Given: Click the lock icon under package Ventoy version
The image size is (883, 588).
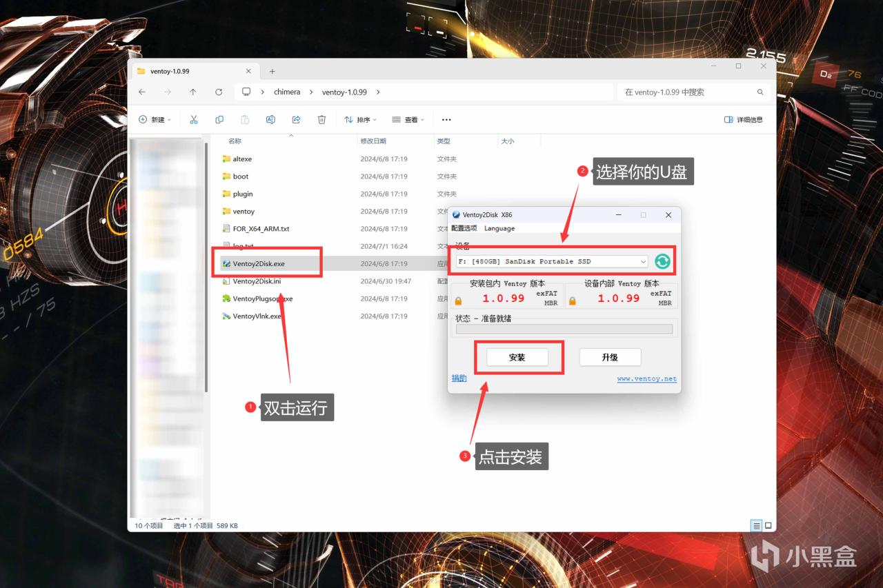Looking at the screenshot, I should tap(458, 301).
